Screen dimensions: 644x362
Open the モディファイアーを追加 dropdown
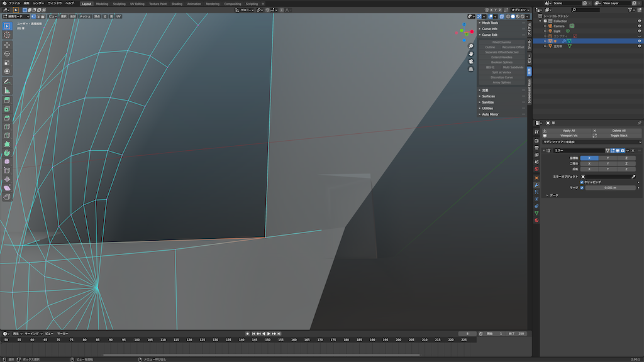point(591,142)
